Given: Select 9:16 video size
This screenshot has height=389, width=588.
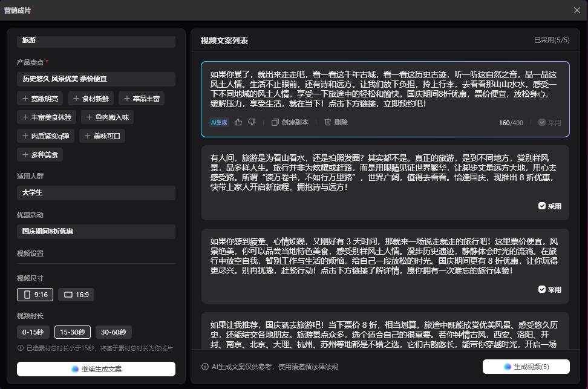Looking at the screenshot, I should point(35,295).
